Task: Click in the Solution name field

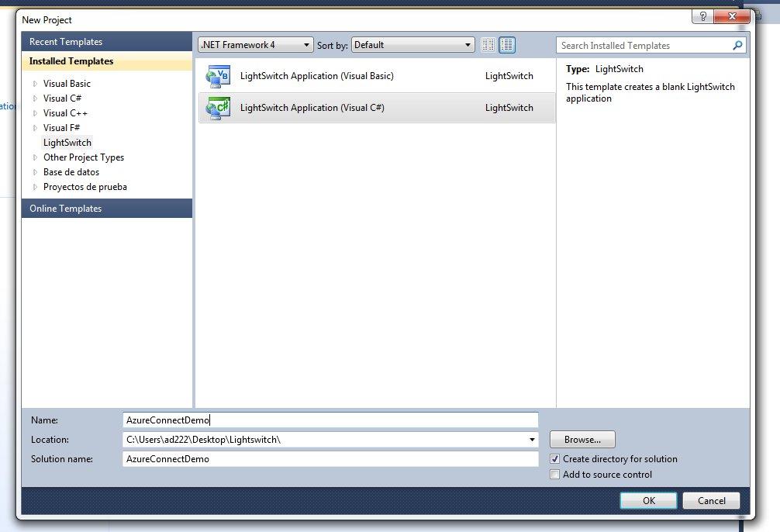Action: [330, 459]
